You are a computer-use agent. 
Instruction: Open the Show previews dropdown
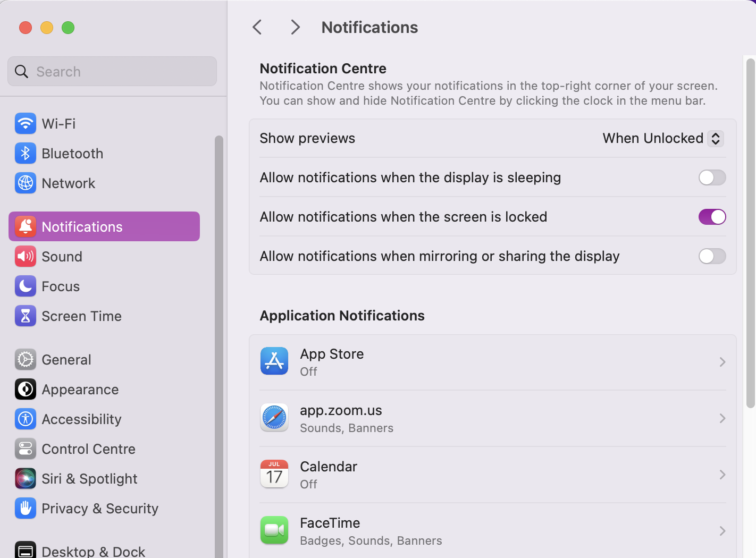click(x=662, y=138)
